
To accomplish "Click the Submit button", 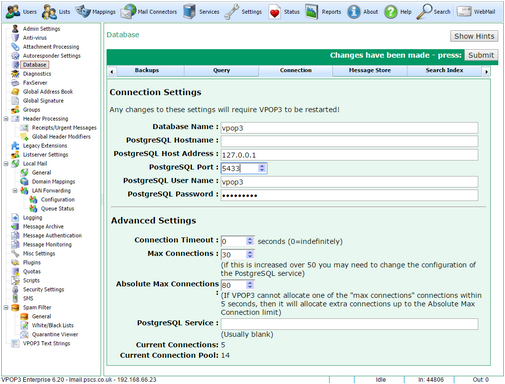I will tap(481, 55).
